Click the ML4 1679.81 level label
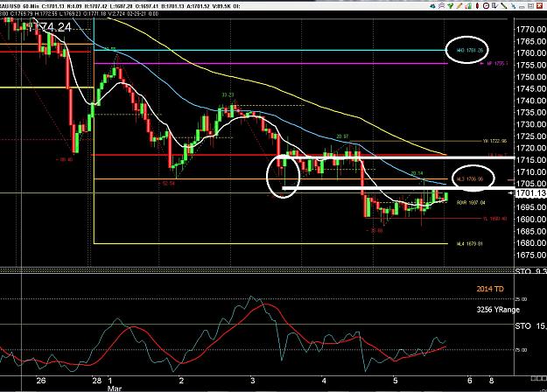Image resolution: width=547 pixels, height=392 pixels. click(x=469, y=244)
